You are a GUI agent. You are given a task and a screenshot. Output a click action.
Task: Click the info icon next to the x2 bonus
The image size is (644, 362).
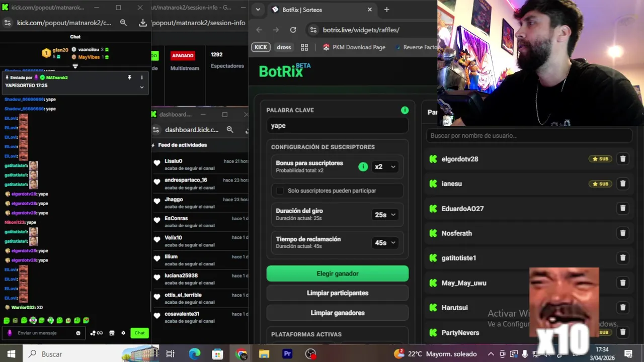(x=363, y=167)
